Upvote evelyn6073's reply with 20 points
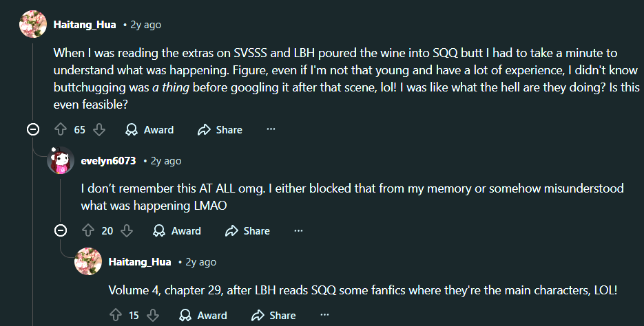 87,230
